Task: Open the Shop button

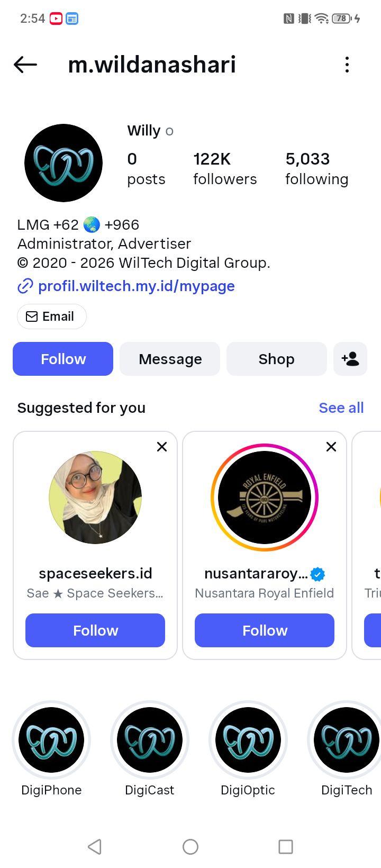Action: point(277,359)
